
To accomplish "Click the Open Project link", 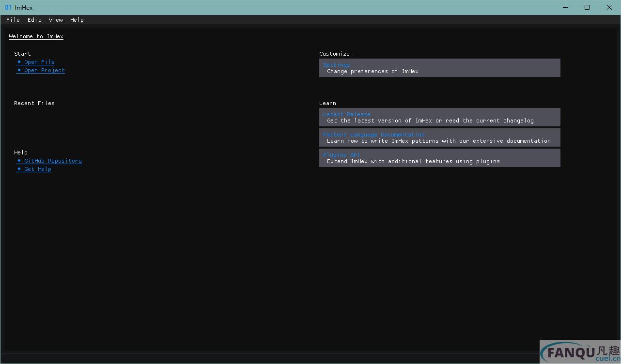I will click(41, 70).
